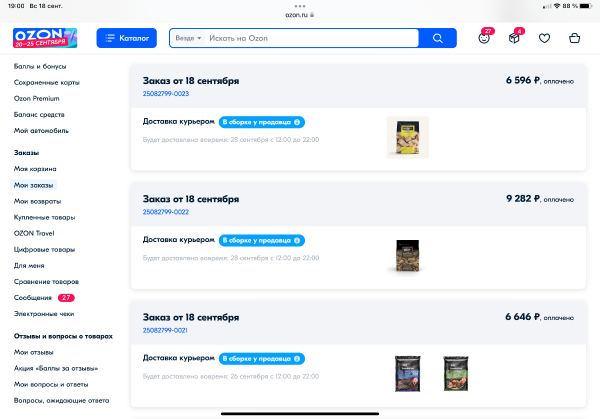This screenshot has height=419, width=600.
Task: Click info icon on first order status badge
Action: tap(297, 122)
